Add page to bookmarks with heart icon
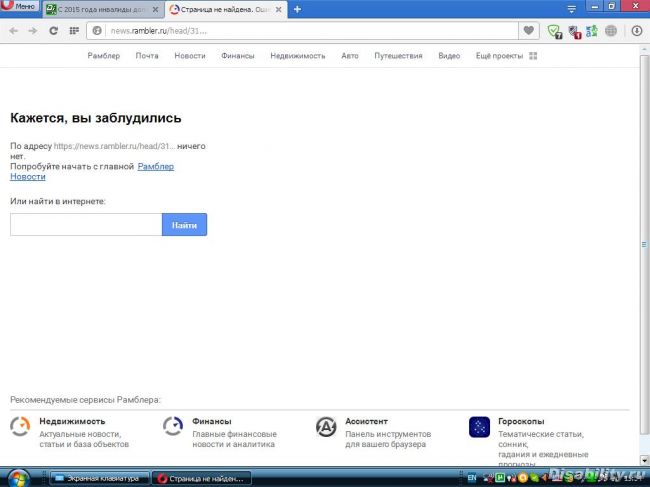This screenshot has height=487, width=650. [x=529, y=30]
